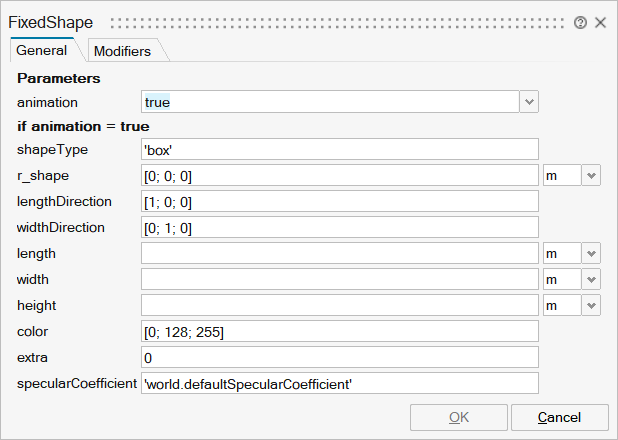Open the r_shape unit dropdown
The image size is (618, 440).
591,176
